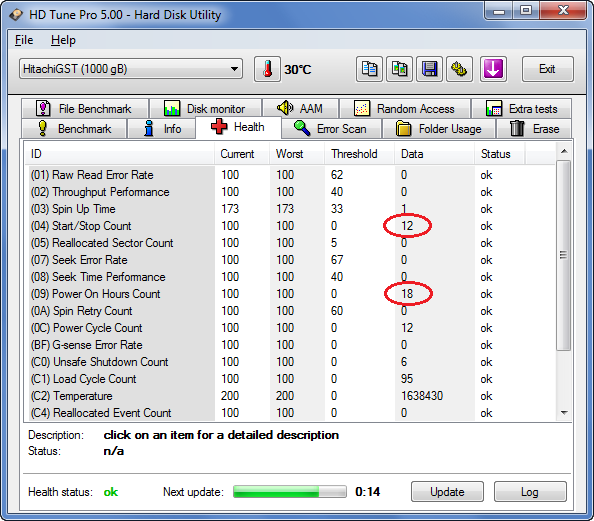Select the (01) Raw Read Error Rate row

[x=290, y=175]
